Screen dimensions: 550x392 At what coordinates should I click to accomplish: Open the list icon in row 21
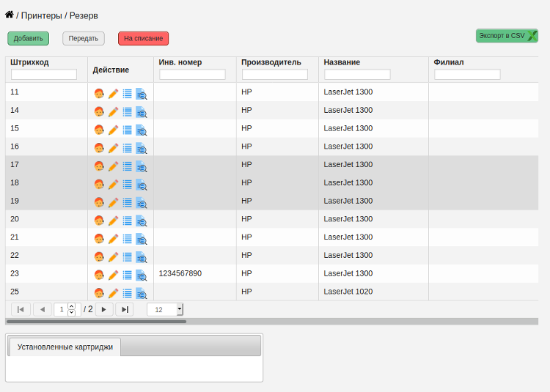128,239
